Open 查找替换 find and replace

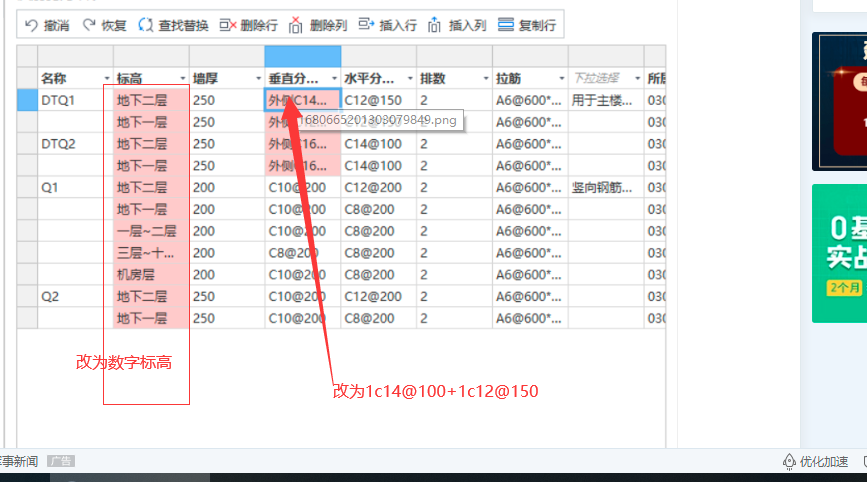(173, 25)
